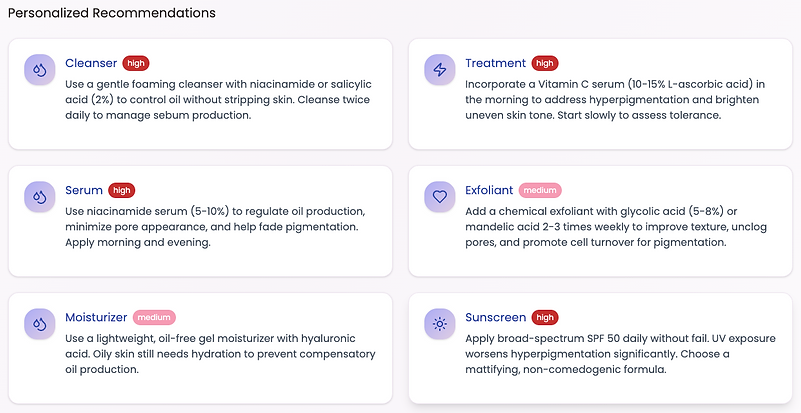Click the Personalized Recommendations heading

point(111,13)
